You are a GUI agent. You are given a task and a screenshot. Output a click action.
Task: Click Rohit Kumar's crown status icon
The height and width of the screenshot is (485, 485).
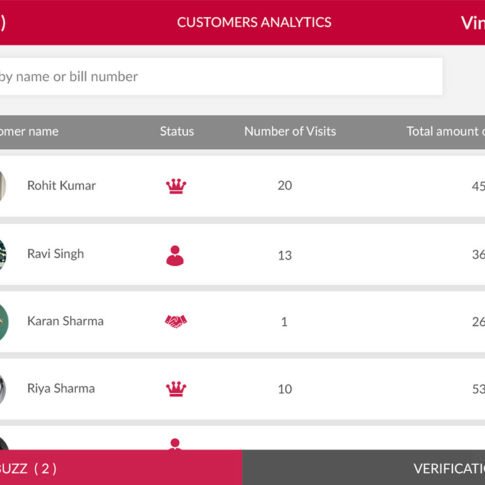coord(176,186)
